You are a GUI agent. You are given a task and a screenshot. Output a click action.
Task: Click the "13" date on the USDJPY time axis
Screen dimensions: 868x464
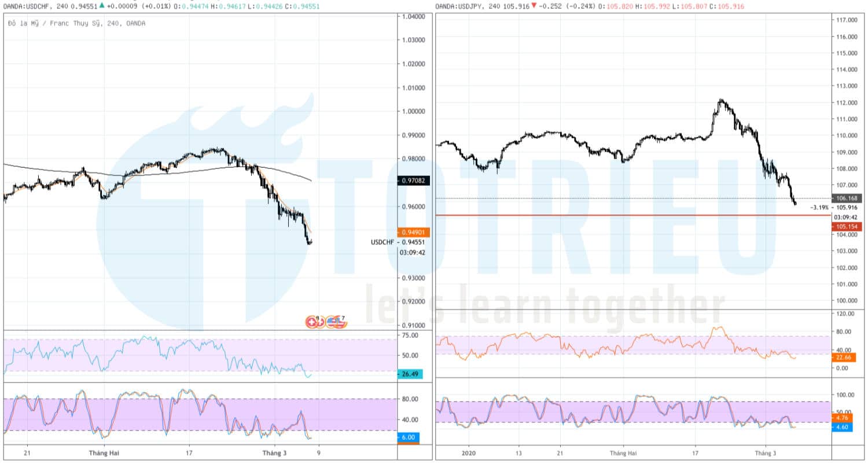click(518, 454)
